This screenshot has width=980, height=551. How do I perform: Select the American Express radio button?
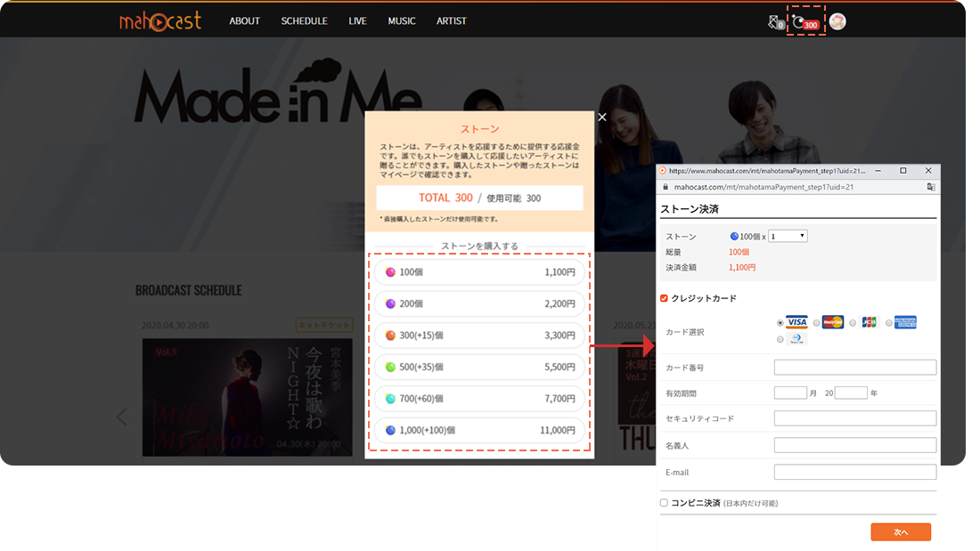point(888,323)
